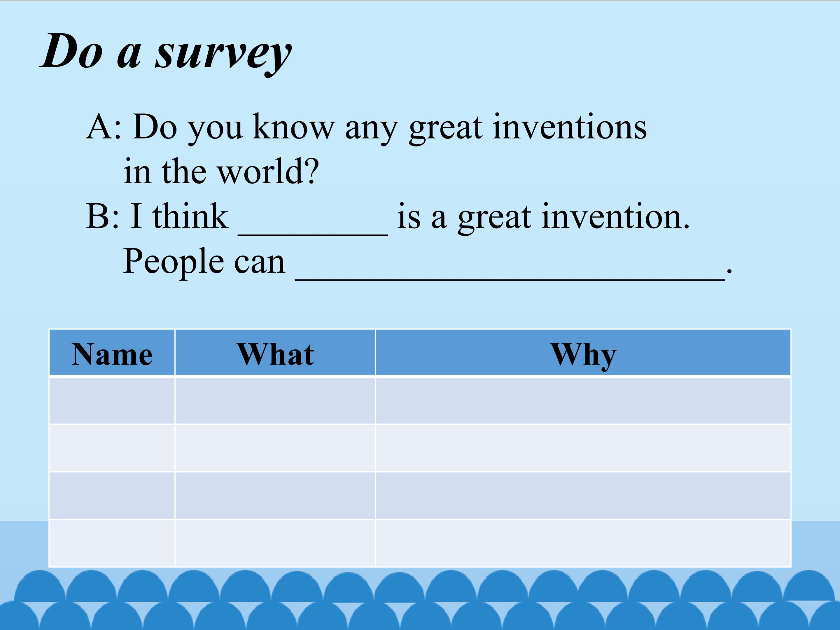Click the first empty cell under What
The image size is (840, 630).
(x=275, y=400)
